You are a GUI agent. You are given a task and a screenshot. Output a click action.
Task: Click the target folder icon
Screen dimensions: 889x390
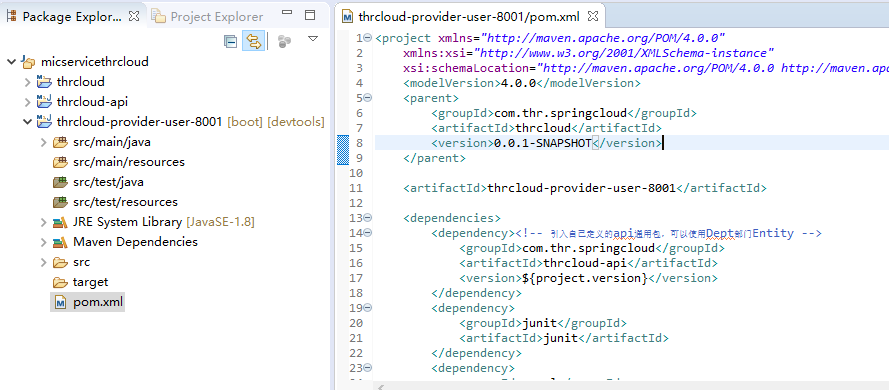[60, 282]
